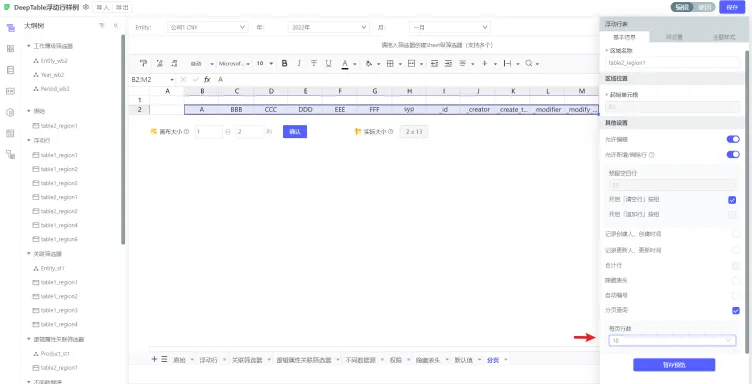Open the 每页行数 dropdown
The width and height of the screenshot is (752, 384).
(x=672, y=340)
